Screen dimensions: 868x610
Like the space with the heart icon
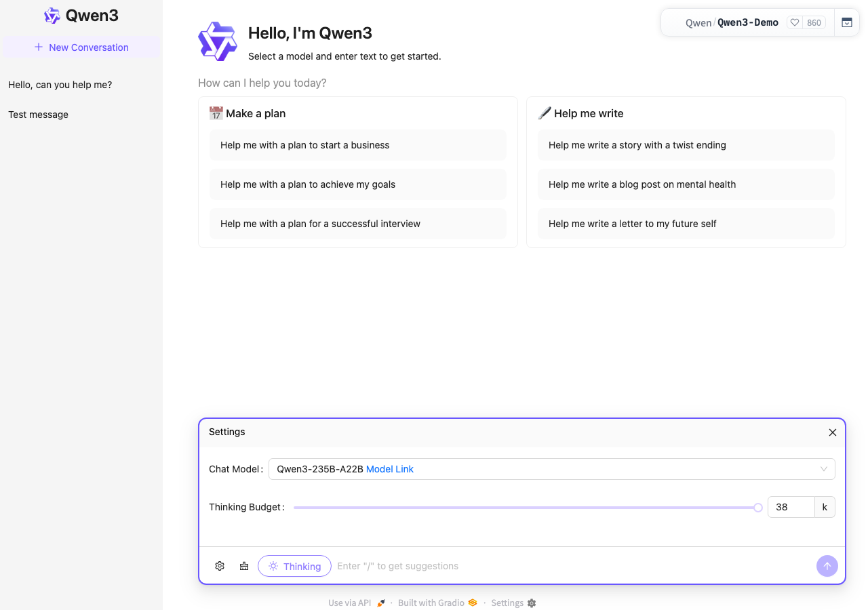(x=795, y=22)
